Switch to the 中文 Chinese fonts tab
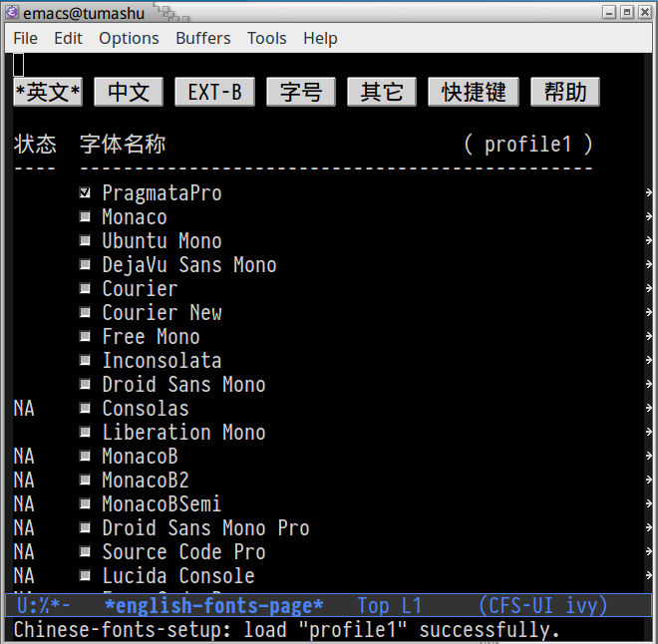The height and width of the screenshot is (644, 658). (129, 92)
